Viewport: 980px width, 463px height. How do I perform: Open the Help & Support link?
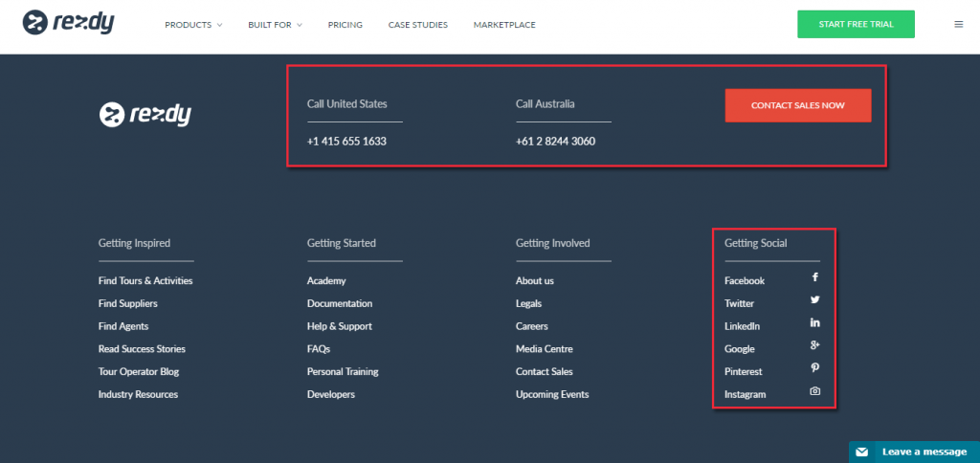coord(340,326)
